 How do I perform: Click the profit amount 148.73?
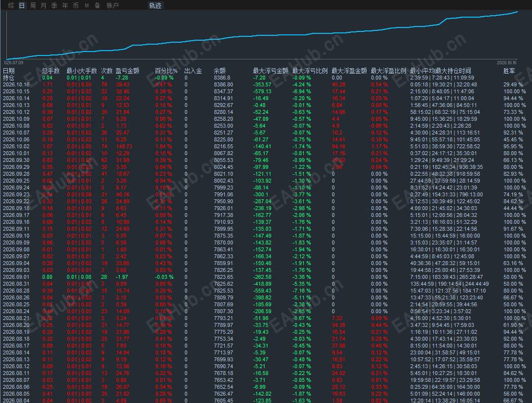pyautogui.click(x=124, y=146)
